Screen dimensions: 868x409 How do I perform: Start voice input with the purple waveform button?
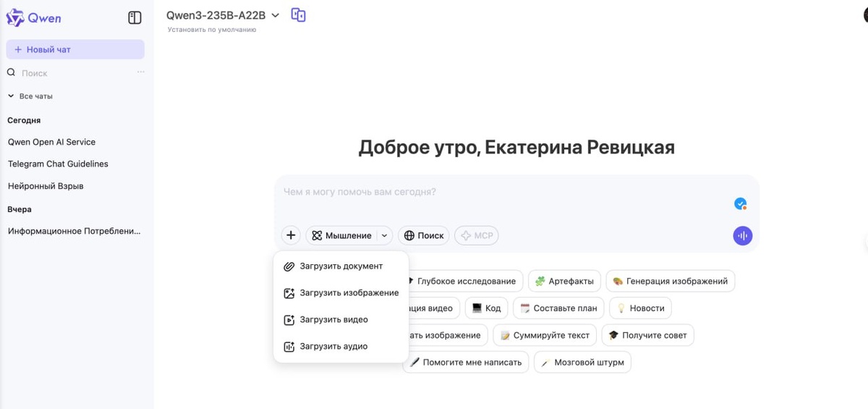pyautogui.click(x=742, y=235)
